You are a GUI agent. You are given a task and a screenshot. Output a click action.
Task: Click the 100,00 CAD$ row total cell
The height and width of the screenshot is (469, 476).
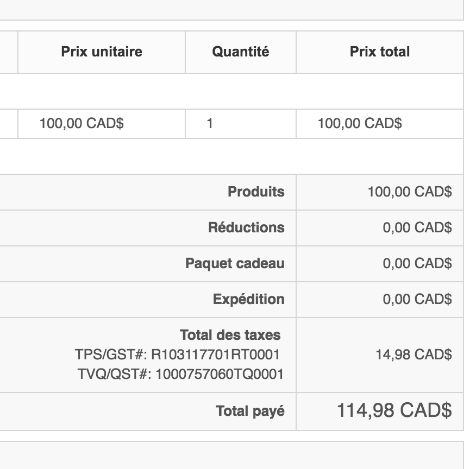coord(360,123)
